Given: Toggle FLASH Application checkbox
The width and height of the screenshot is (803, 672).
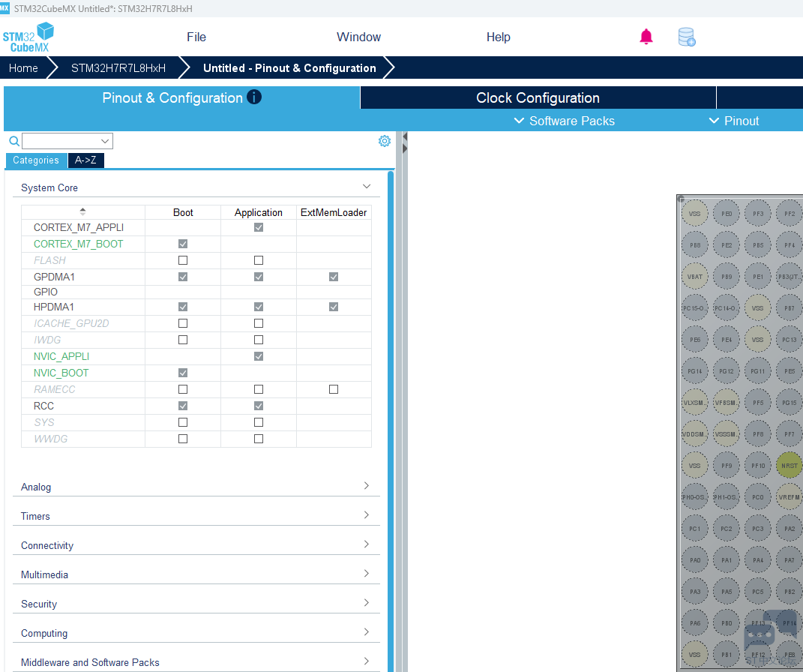Looking at the screenshot, I should (x=259, y=260).
